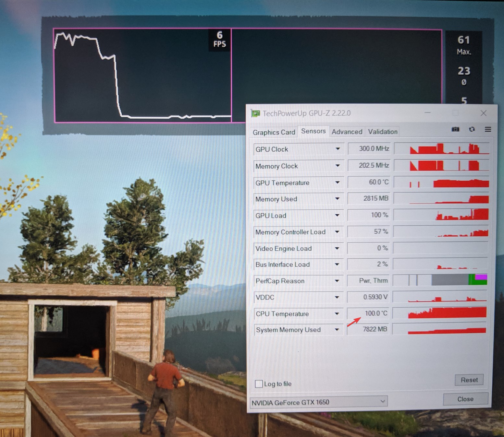This screenshot has height=437, width=504.
Task: Open the Video Engine Load dropdown
Action: [x=337, y=248]
